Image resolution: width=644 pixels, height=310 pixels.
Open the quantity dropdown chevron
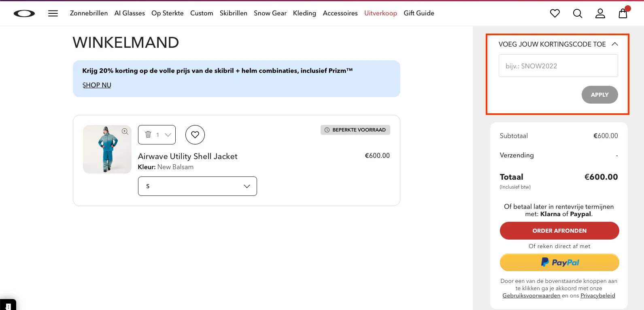[168, 135]
